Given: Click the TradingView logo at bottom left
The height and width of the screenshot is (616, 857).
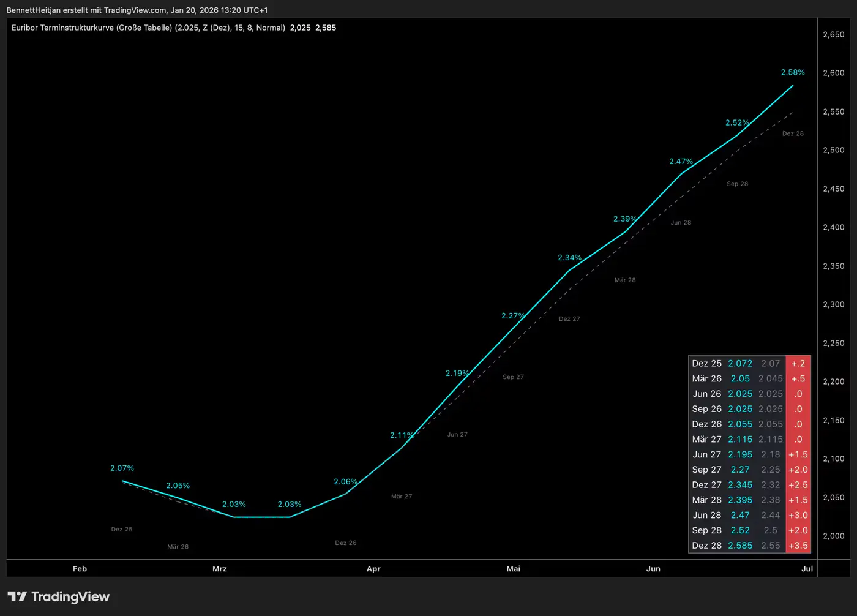Looking at the screenshot, I should coord(58,596).
